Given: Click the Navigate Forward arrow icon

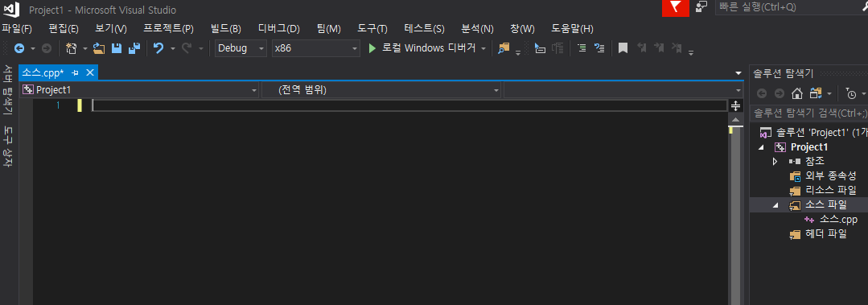Looking at the screenshot, I should 47,48.
